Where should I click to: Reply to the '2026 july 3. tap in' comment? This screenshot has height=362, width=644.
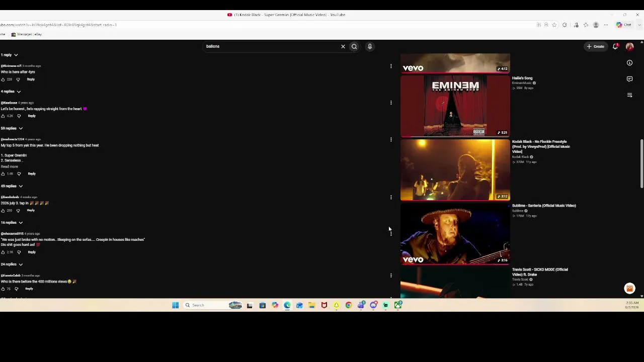pyautogui.click(x=31, y=211)
